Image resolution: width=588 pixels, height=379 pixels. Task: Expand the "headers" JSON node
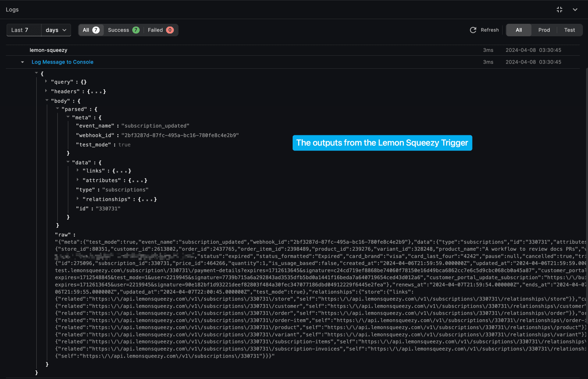pos(46,91)
